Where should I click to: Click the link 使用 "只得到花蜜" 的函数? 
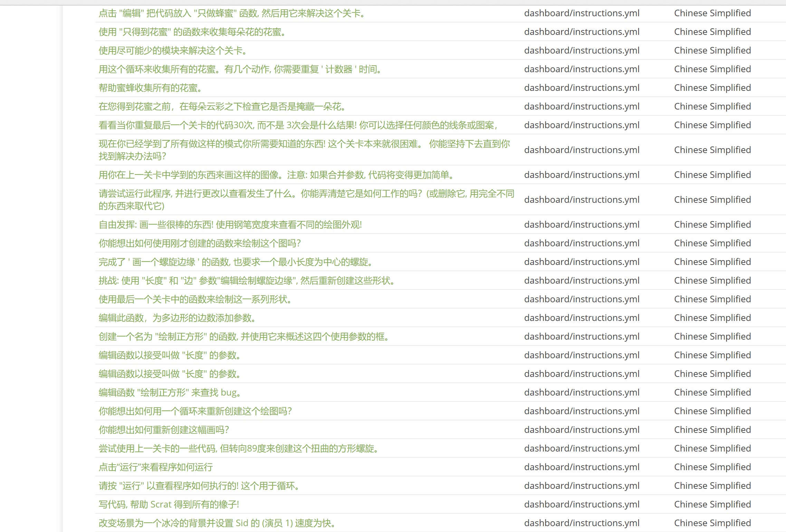(192, 32)
